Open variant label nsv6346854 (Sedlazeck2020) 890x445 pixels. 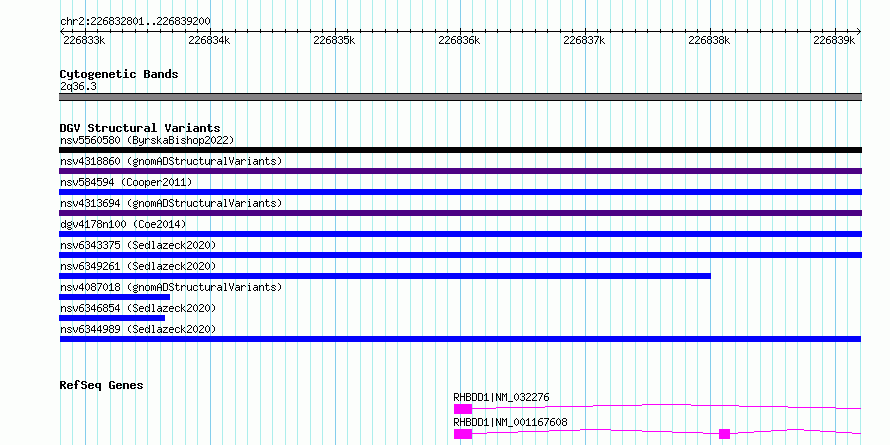(x=138, y=308)
